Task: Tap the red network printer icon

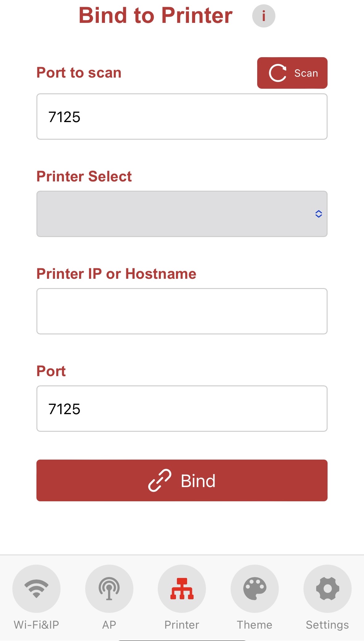Action: point(182,588)
